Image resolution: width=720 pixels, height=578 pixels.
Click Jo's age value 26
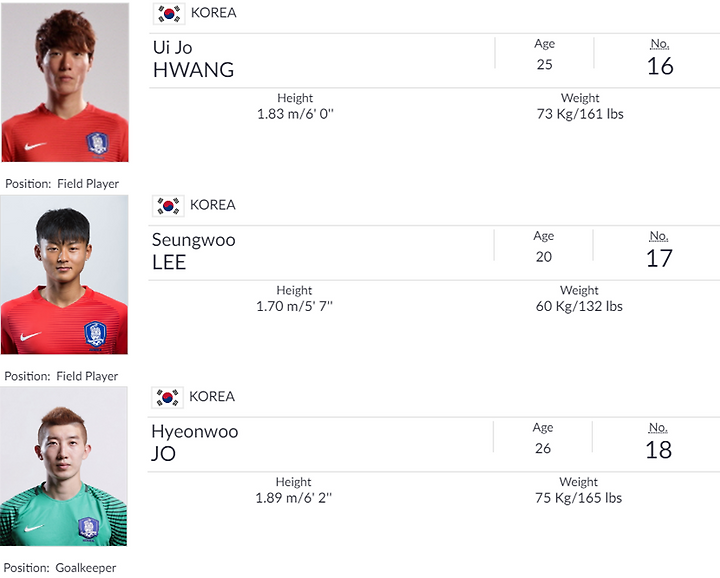543,449
